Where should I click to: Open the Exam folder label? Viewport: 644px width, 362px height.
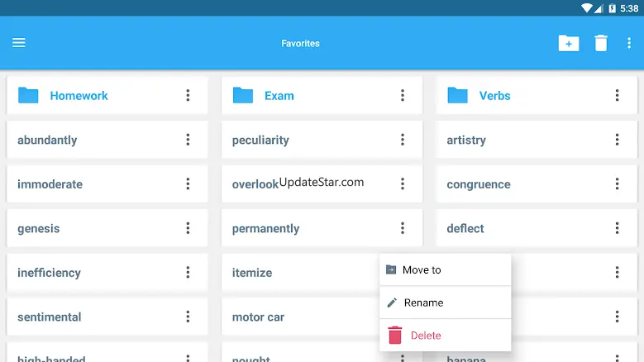coord(279,96)
